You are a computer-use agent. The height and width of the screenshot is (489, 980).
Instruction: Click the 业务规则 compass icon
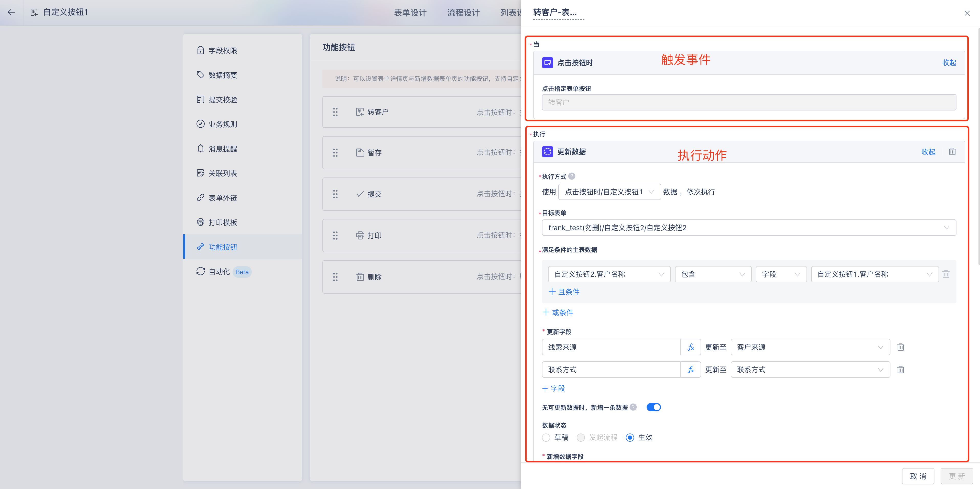click(x=201, y=124)
